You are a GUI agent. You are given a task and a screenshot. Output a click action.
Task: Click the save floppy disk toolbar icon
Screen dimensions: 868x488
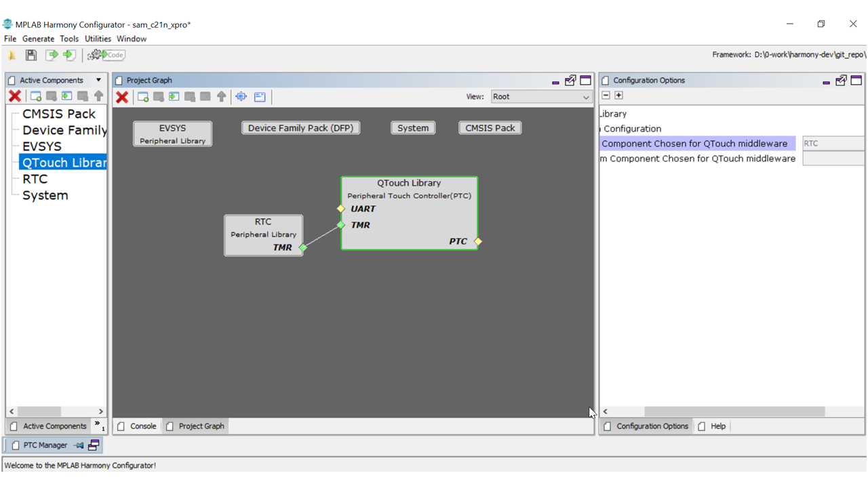click(31, 55)
